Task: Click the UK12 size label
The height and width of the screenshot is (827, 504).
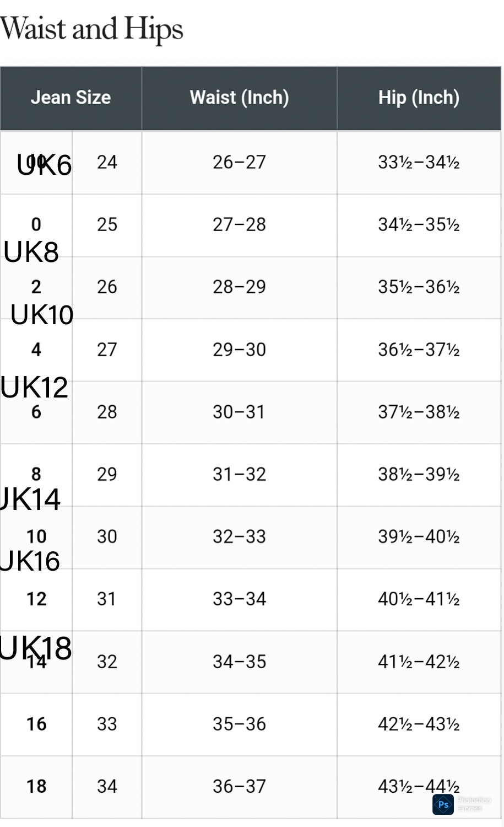Action: 34,387
